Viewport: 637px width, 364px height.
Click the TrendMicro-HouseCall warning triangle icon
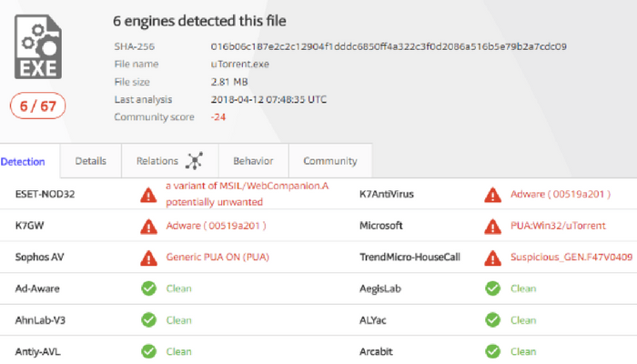pos(493,258)
